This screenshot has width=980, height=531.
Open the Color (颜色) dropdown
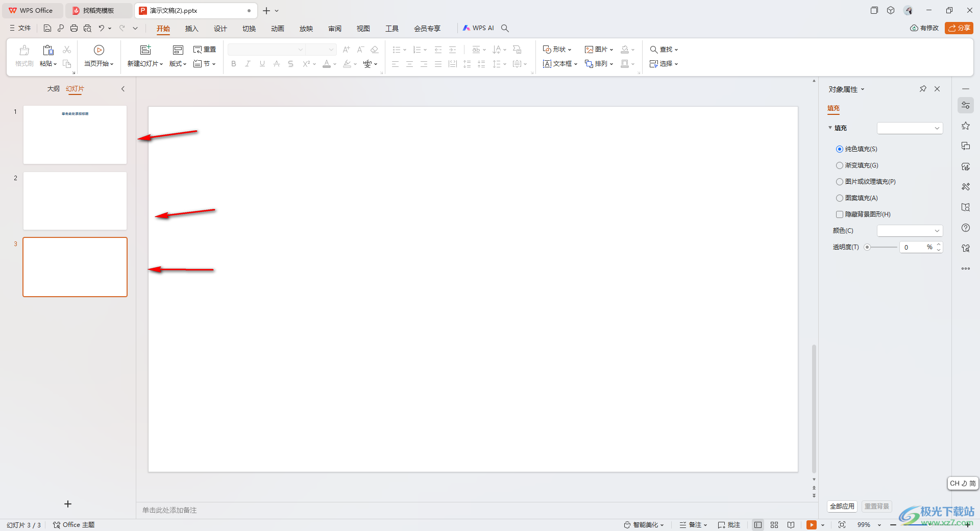(x=910, y=231)
